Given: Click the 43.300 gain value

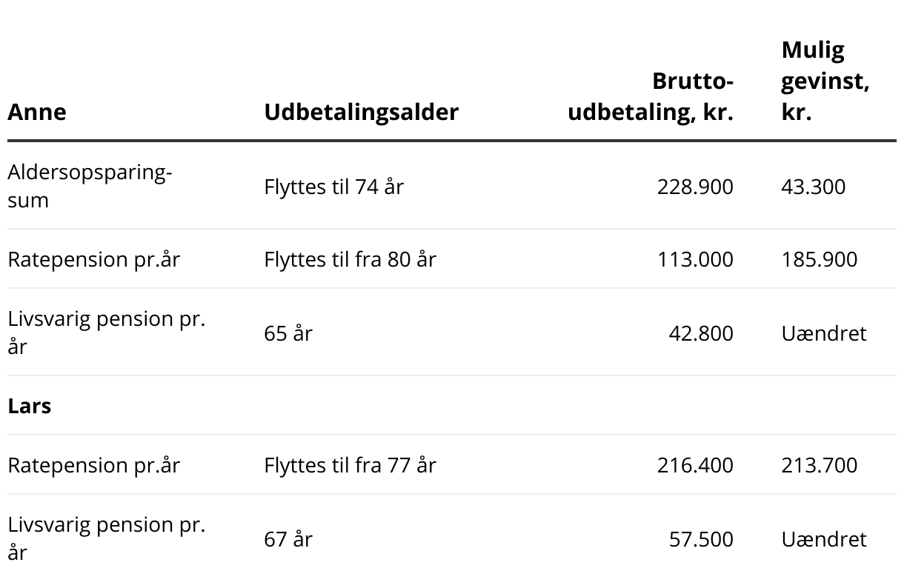Looking at the screenshot, I should pyautogui.click(x=813, y=186).
